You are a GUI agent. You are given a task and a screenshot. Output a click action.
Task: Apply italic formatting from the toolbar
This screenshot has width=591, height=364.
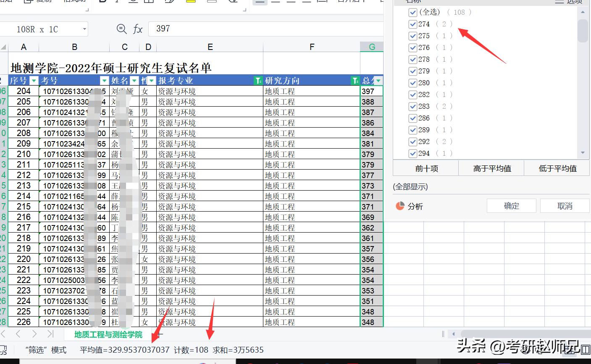(x=117, y=2)
